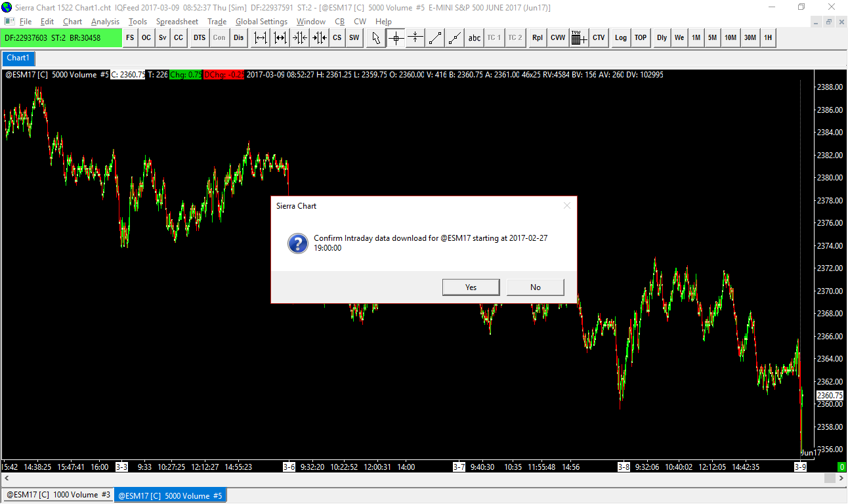The image size is (848, 504).
Task: Open the File menu
Action: pyautogui.click(x=26, y=22)
